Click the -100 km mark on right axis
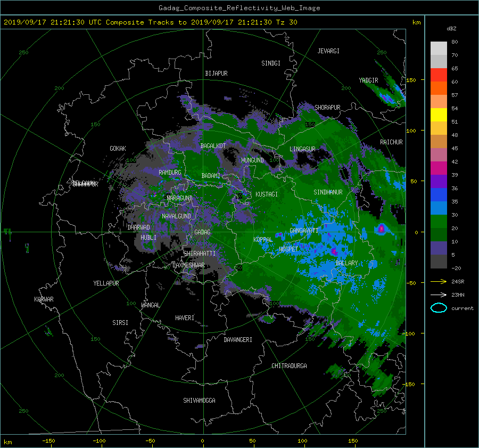 pos(408,333)
